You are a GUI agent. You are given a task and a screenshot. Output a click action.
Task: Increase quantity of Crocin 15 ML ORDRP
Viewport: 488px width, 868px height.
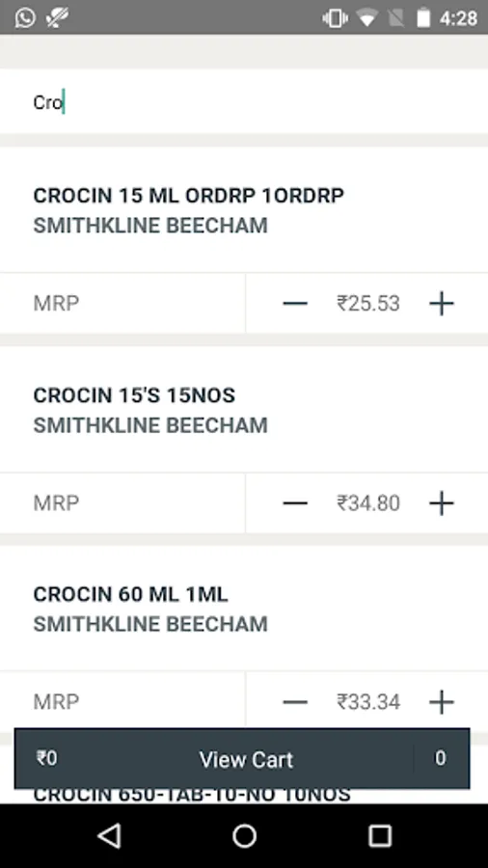click(441, 304)
